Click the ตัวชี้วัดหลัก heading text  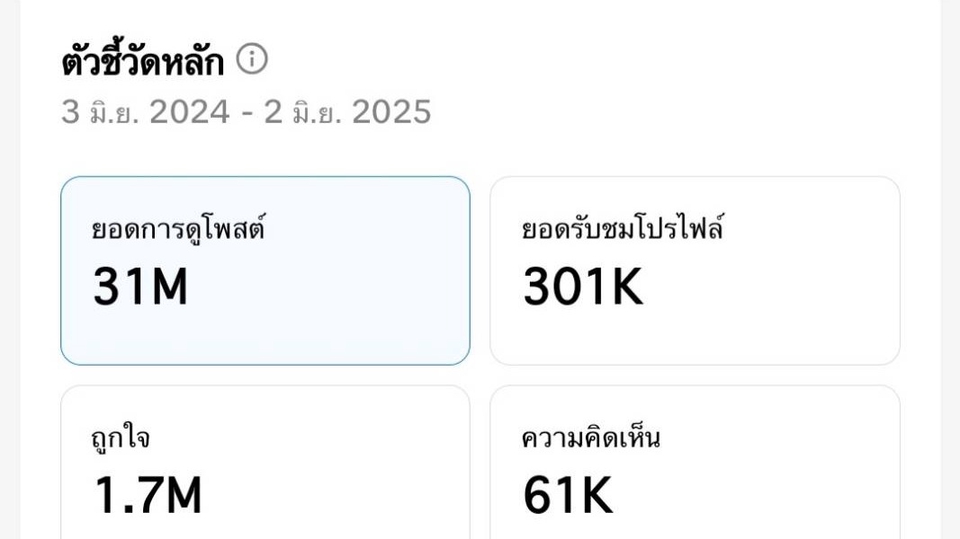[142, 62]
